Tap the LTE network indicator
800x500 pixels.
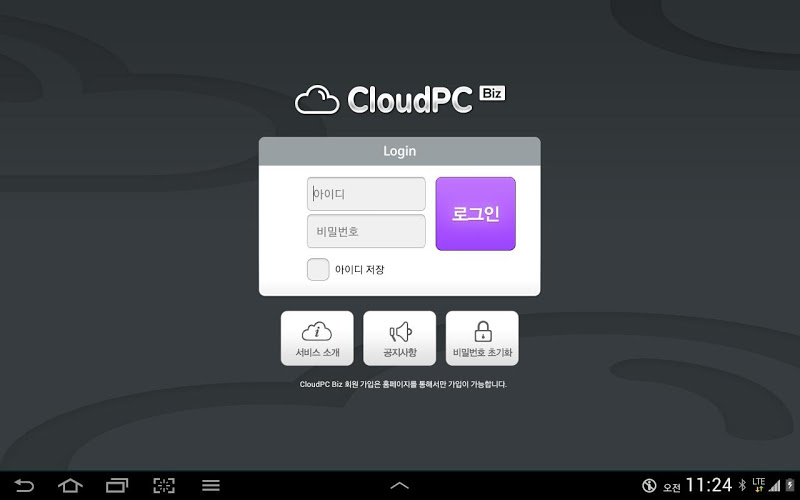[758, 485]
